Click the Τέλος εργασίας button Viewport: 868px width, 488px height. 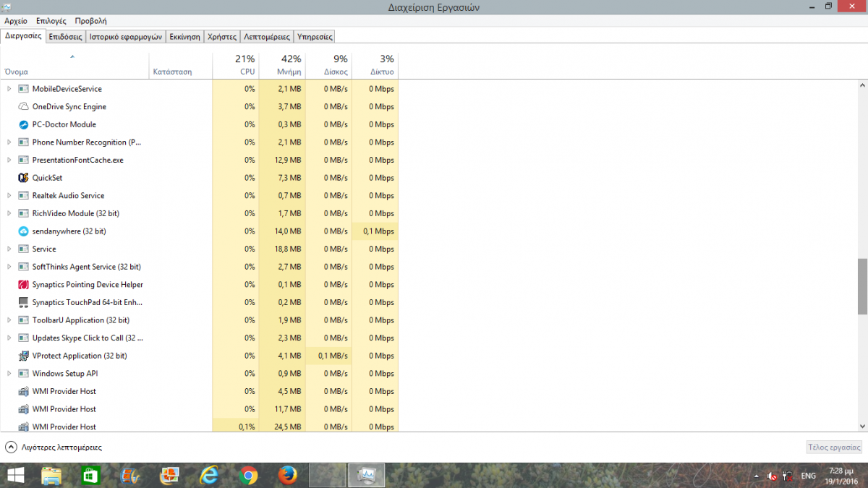pos(834,448)
